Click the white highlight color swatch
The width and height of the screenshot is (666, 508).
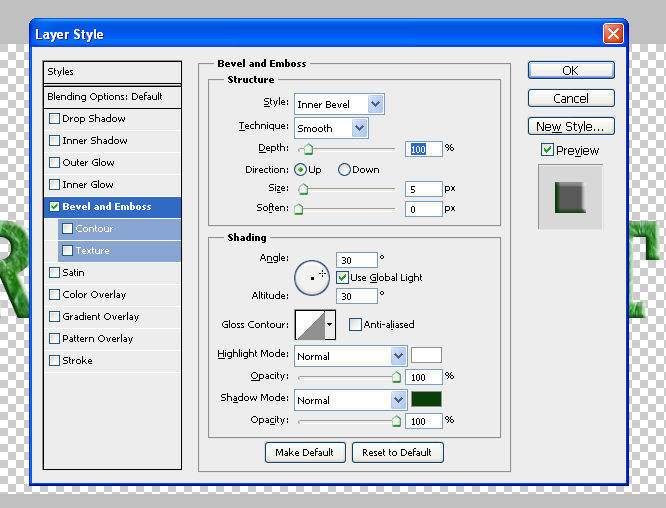pos(426,355)
